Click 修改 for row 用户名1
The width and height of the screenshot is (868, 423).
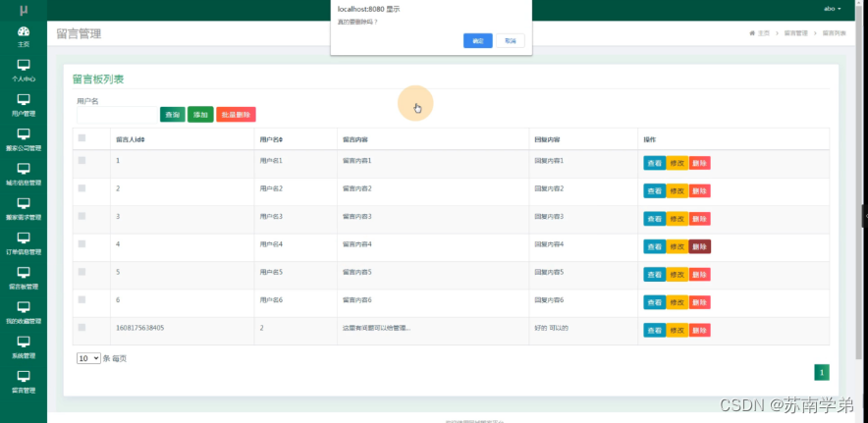(678, 163)
